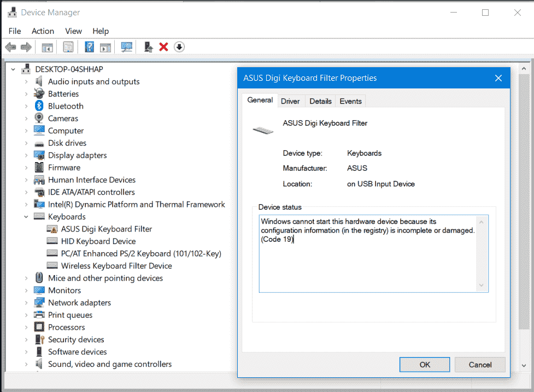Click the Action pane toolbar icon
This screenshot has width=534, height=392.
(105, 47)
